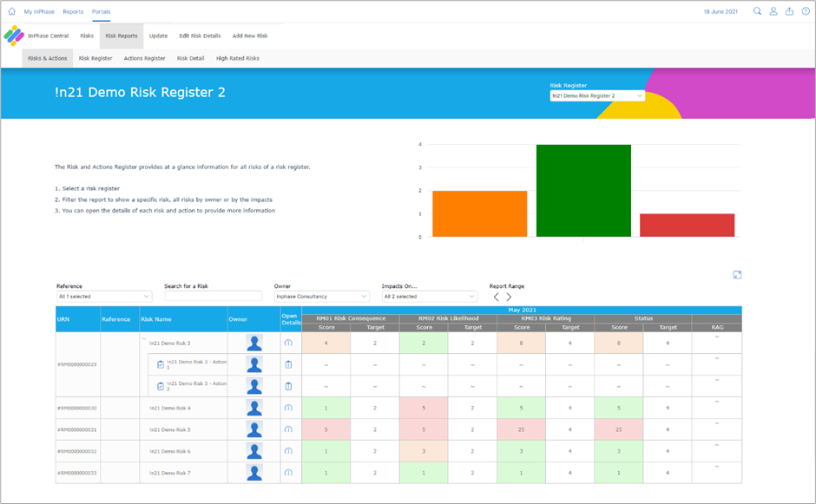
Task: Open the Reference filter dropdown
Action: pyautogui.click(x=104, y=297)
